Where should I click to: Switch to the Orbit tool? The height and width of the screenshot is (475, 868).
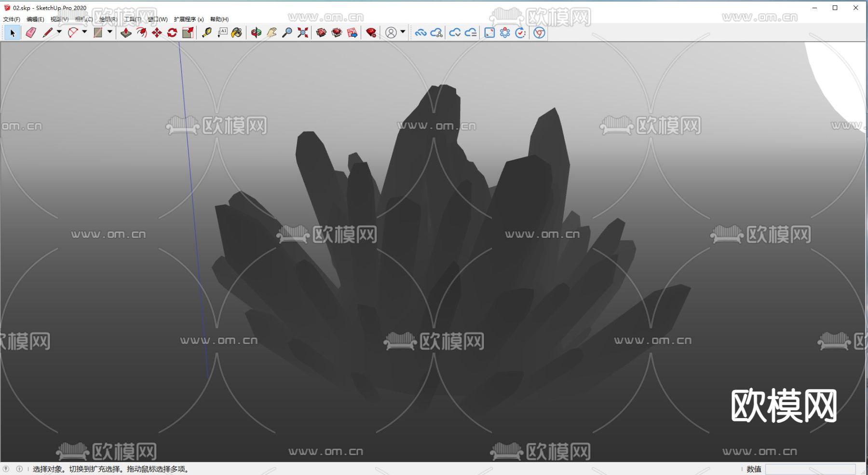tap(256, 33)
